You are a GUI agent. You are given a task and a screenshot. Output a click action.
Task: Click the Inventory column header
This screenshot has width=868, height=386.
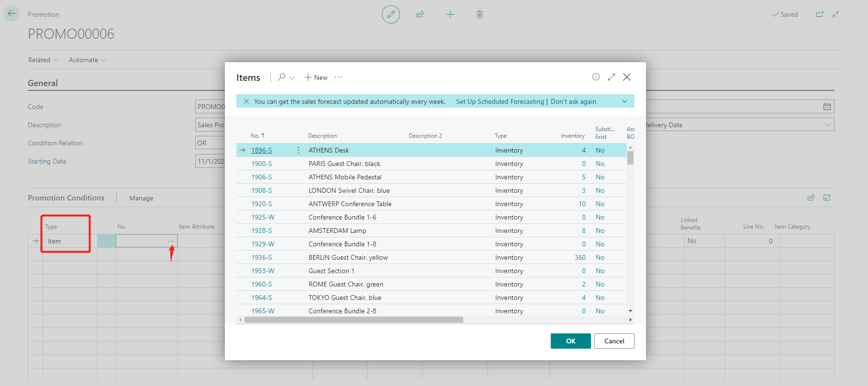573,136
